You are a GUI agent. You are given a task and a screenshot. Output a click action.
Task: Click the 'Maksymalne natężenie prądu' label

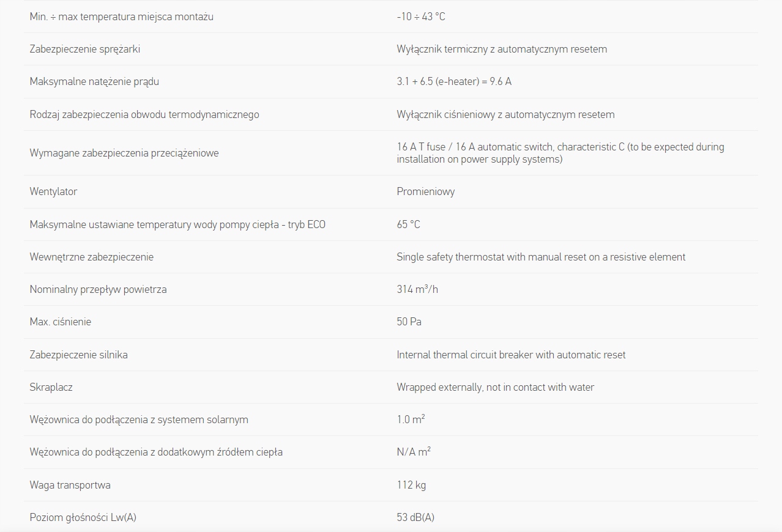(x=94, y=81)
